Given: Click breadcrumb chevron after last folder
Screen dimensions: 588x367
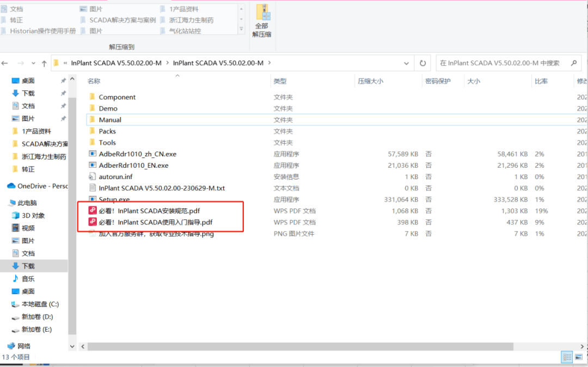Looking at the screenshot, I should pyautogui.click(x=269, y=63).
